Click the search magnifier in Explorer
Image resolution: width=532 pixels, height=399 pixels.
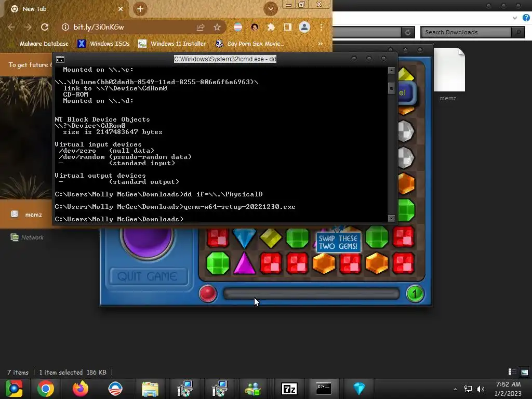click(518, 32)
